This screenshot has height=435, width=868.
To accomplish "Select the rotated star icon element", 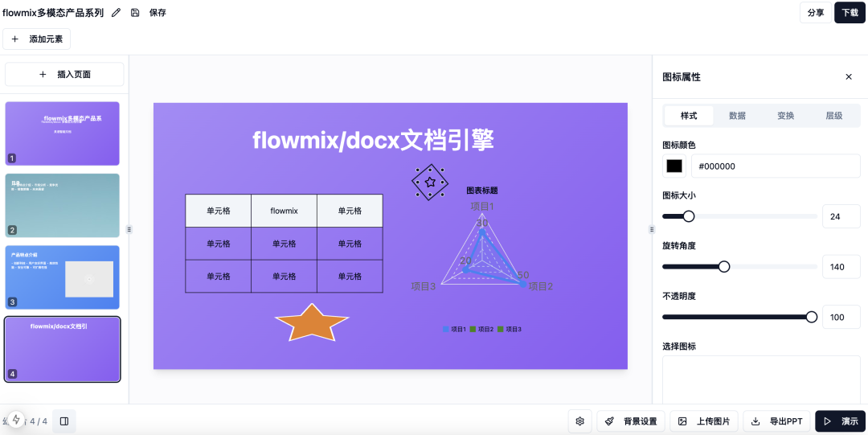I will point(430,182).
